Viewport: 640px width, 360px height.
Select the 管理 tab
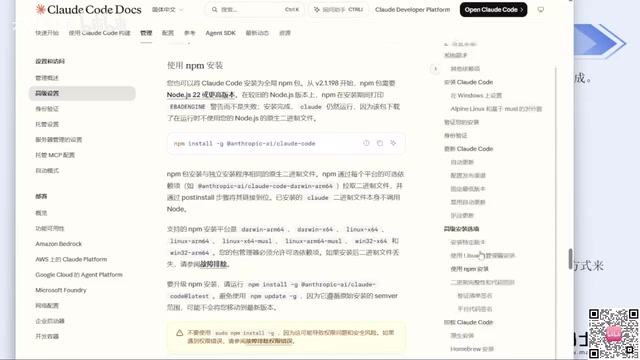146,33
